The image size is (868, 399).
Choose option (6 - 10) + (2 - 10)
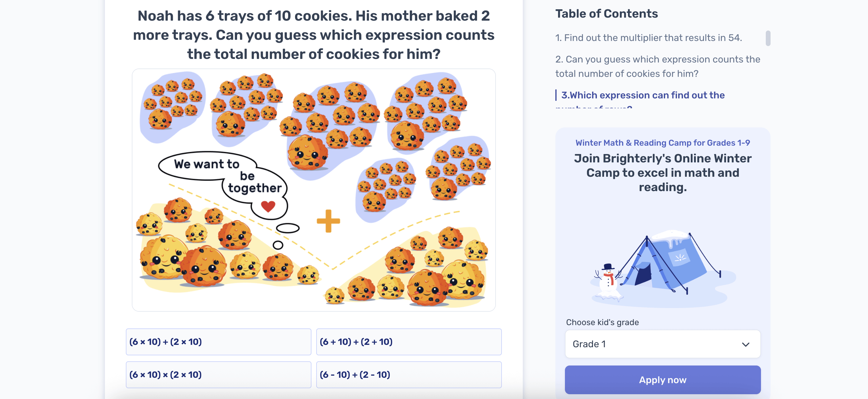pyautogui.click(x=409, y=374)
